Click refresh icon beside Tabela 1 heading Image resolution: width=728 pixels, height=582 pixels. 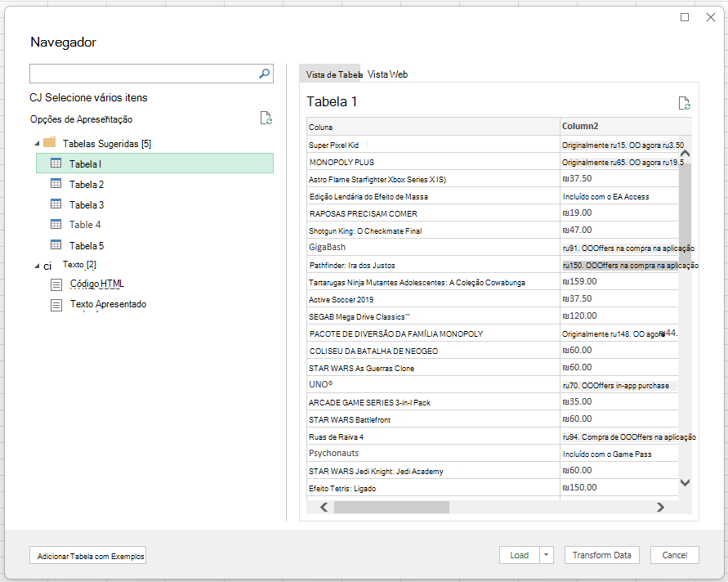tap(685, 103)
